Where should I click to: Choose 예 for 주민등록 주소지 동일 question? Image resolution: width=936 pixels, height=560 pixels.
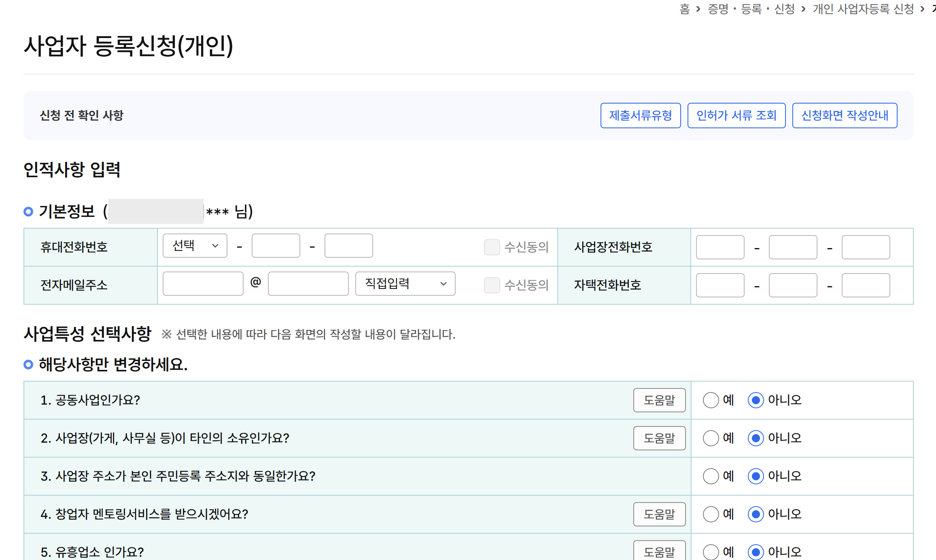pyautogui.click(x=711, y=476)
